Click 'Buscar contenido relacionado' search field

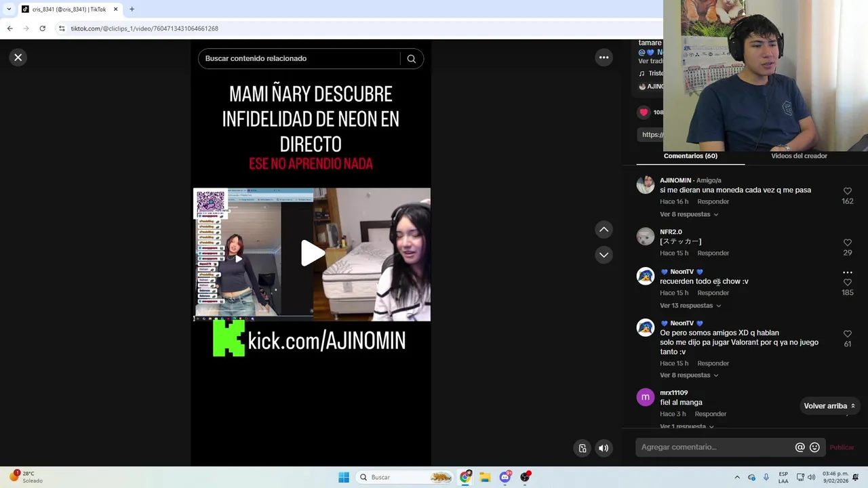pos(298,58)
